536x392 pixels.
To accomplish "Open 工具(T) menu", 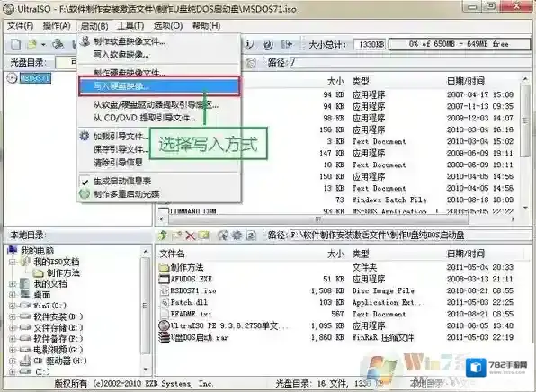I will [130, 26].
